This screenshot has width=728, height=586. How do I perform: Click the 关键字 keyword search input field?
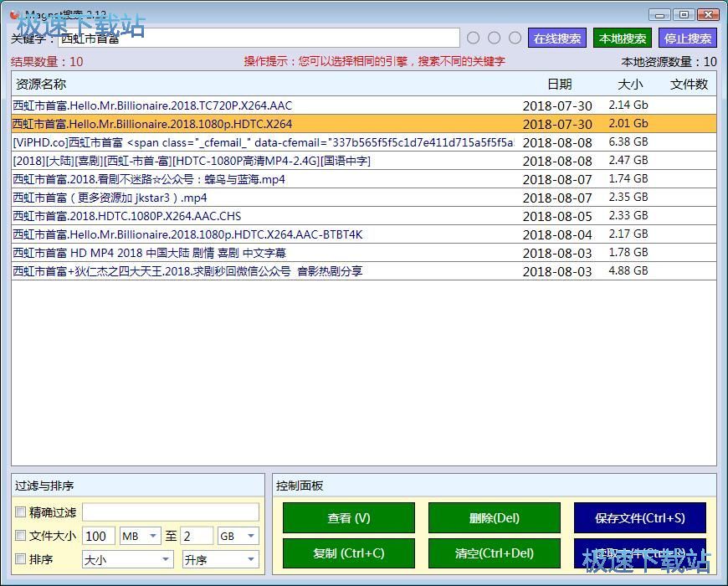click(x=258, y=39)
